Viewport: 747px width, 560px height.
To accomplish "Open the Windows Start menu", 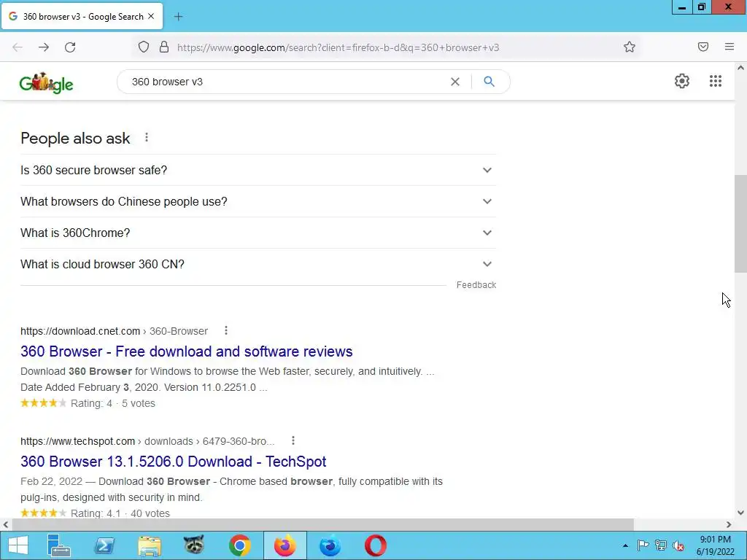I will pos(18,545).
